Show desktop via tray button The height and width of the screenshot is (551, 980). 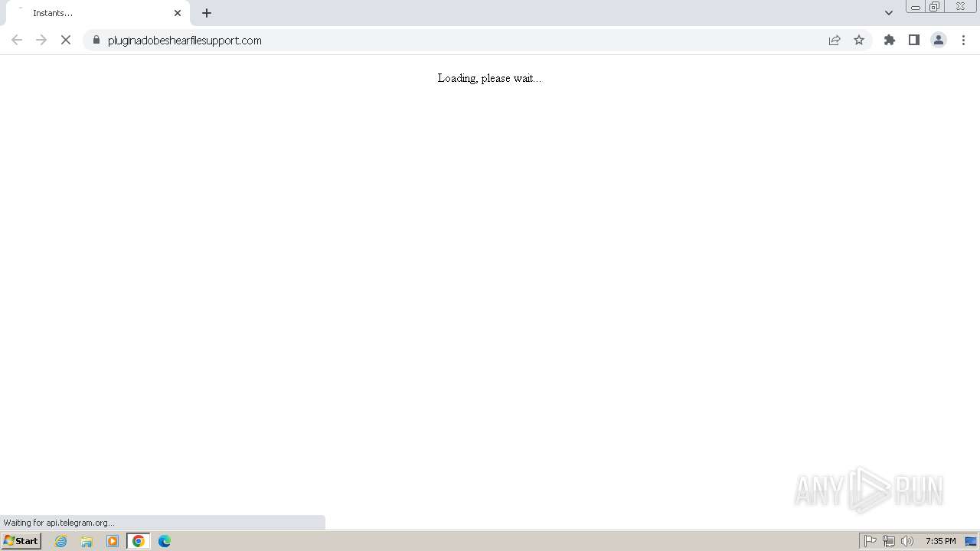(x=971, y=541)
